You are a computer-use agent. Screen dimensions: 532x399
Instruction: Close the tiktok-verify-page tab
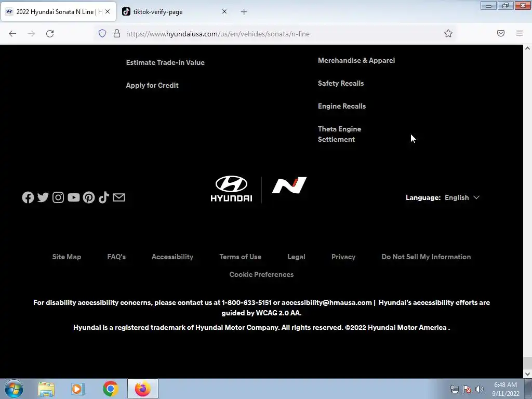click(x=224, y=11)
